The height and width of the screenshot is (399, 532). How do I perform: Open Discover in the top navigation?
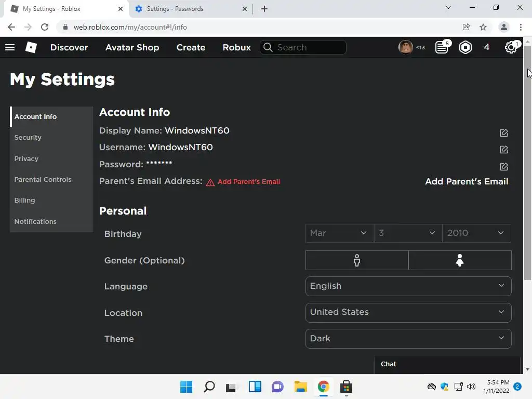click(x=69, y=47)
